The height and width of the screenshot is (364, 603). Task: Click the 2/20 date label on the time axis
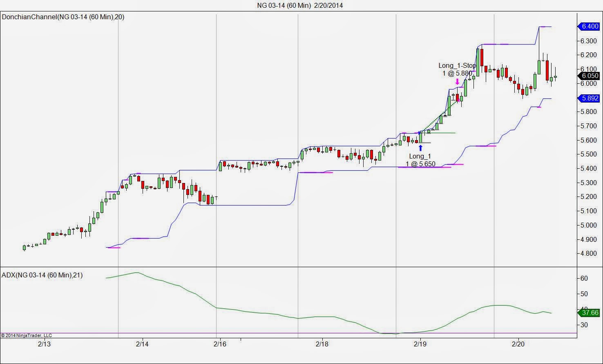[518, 344]
